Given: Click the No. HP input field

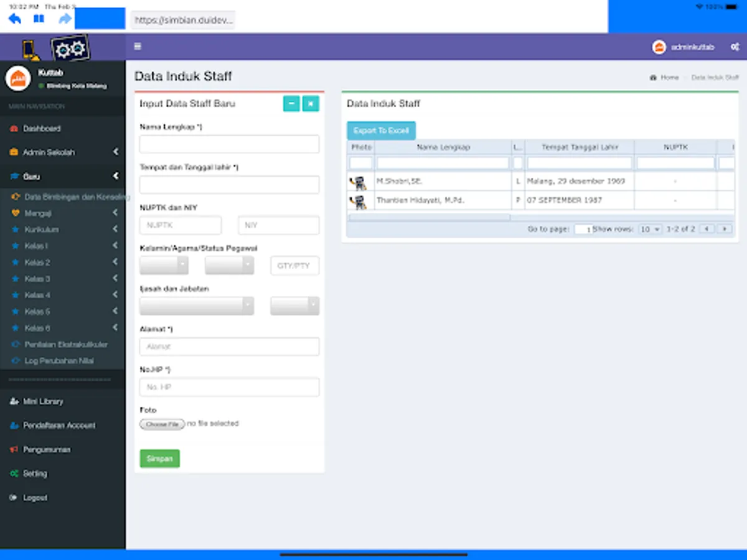Looking at the screenshot, I should tap(229, 387).
